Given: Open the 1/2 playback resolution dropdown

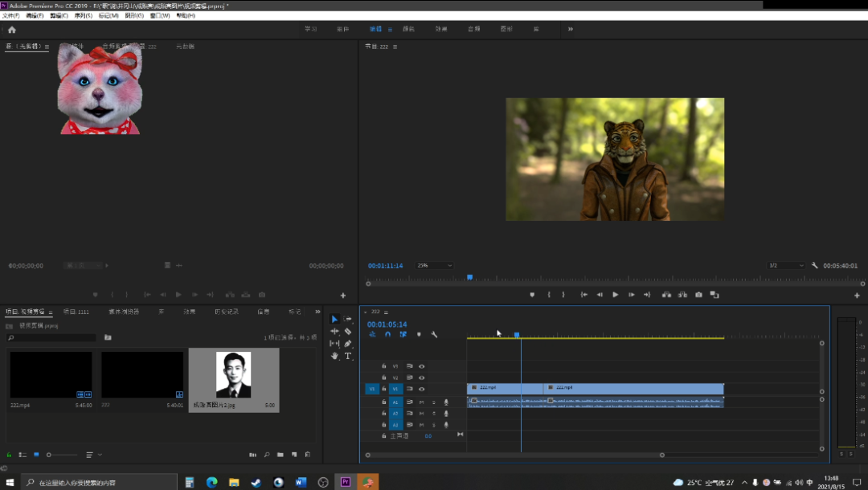Looking at the screenshot, I should click(x=786, y=266).
